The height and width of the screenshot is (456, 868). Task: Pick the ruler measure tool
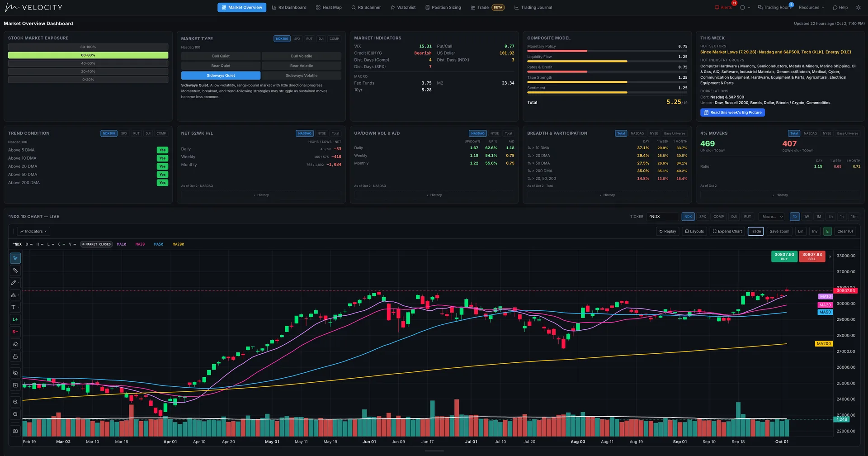pos(15,270)
